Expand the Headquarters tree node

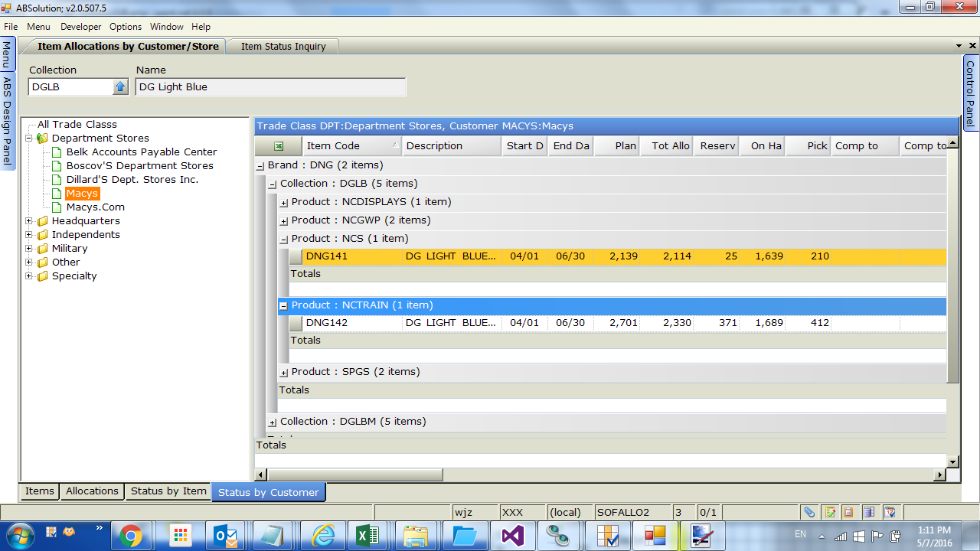click(28, 221)
